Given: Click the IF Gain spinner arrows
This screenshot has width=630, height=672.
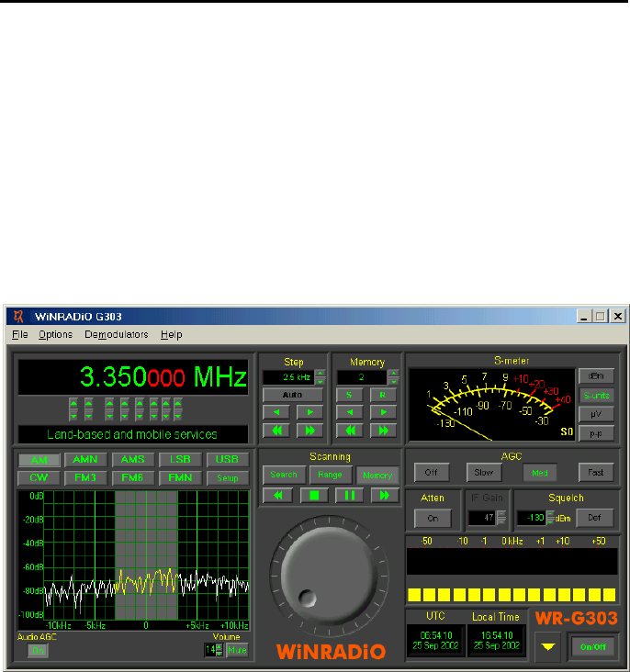Looking at the screenshot, I should point(501,518).
